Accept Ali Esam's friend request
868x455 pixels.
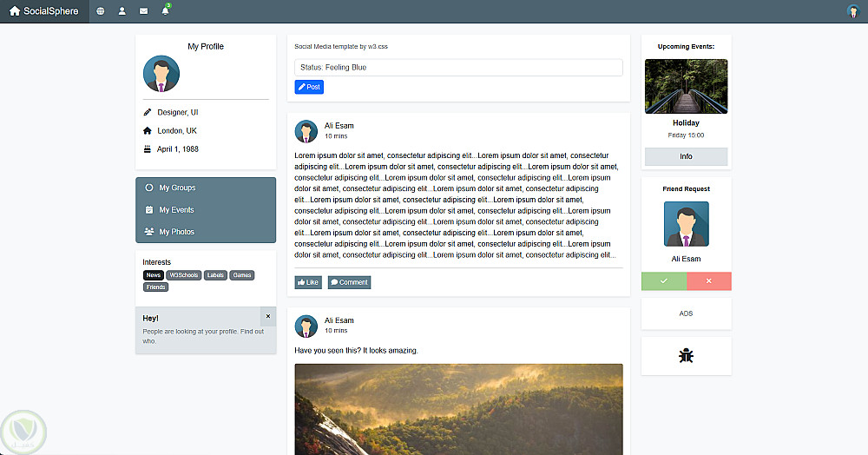664,281
